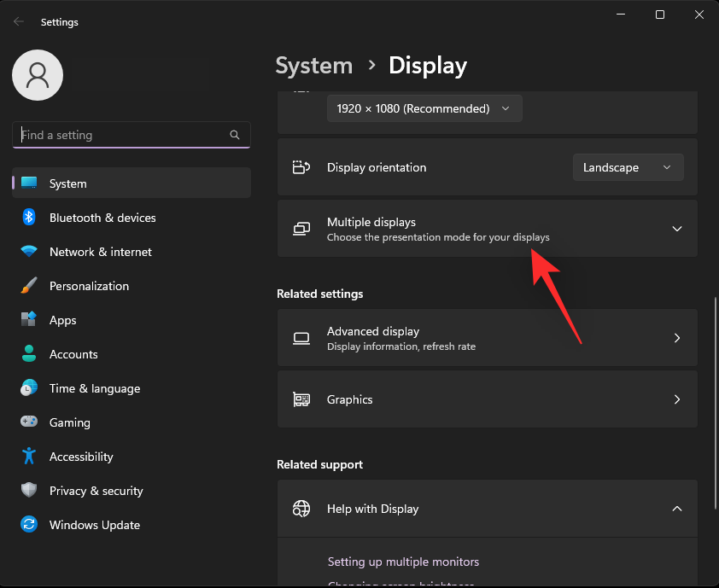Select System in the breadcrumb path
Screen dimensions: 719x588
314,66
